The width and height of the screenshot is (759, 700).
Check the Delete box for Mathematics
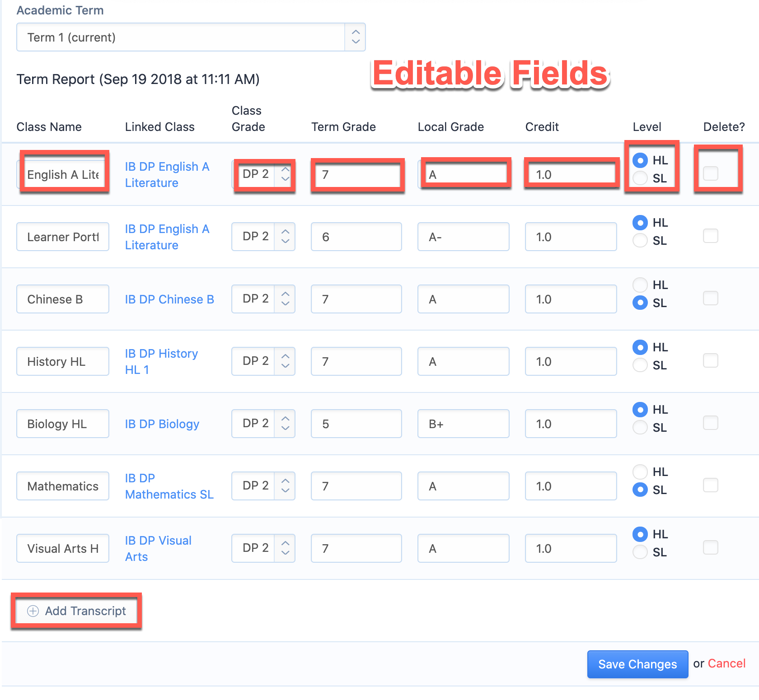711,485
